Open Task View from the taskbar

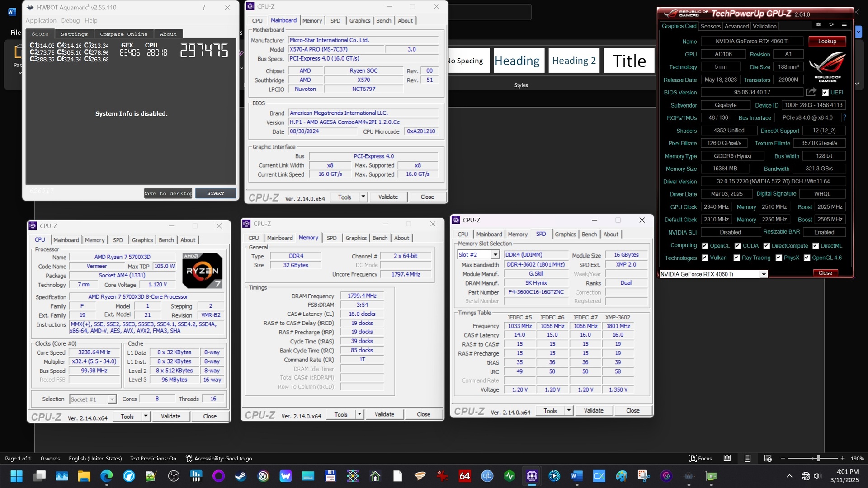[39, 476]
